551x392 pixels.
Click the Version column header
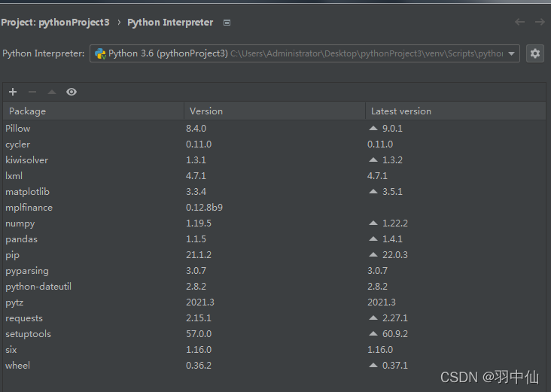(275, 111)
